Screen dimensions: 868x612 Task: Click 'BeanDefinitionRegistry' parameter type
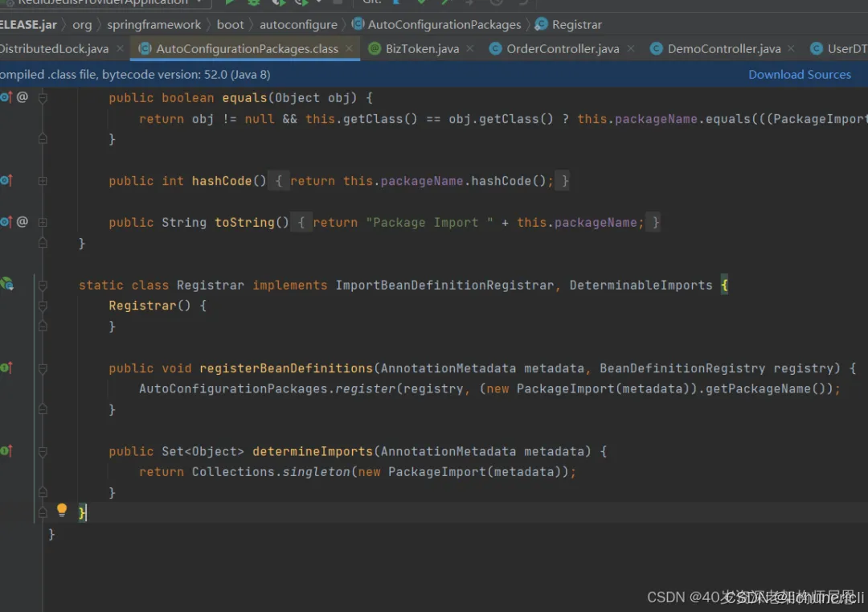point(682,368)
